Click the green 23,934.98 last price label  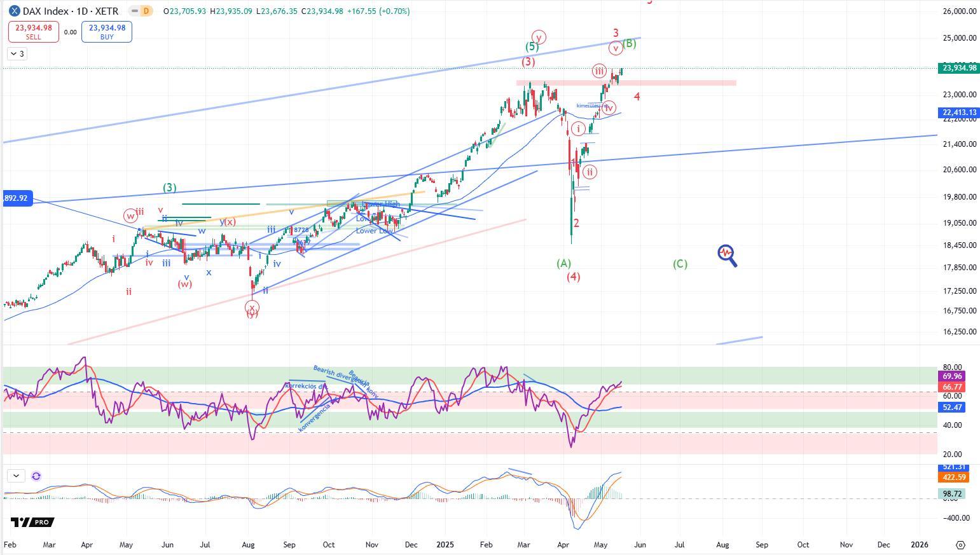click(958, 68)
